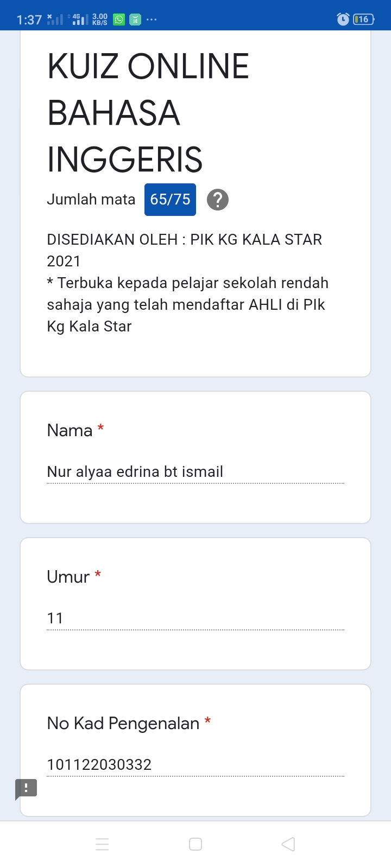Tap the battery level indicator
Viewport: 391px width, 868px height.
pyautogui.click(x=363, y=20)
